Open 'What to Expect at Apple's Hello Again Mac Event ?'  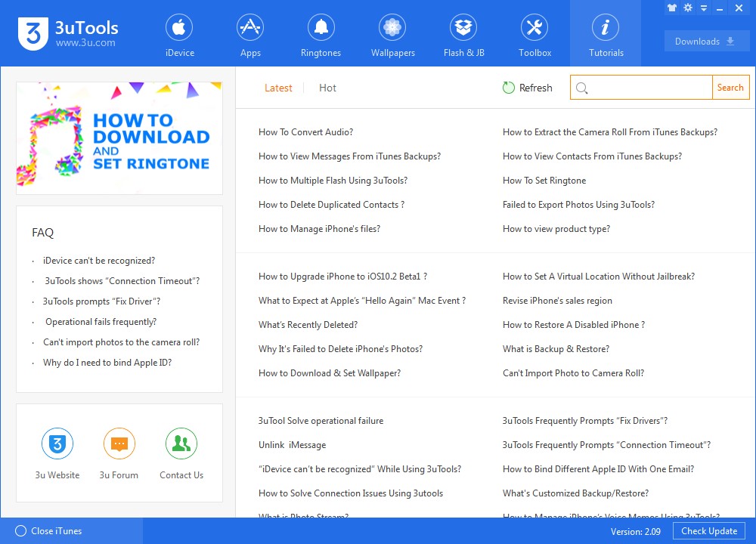[x=362, y=301]
